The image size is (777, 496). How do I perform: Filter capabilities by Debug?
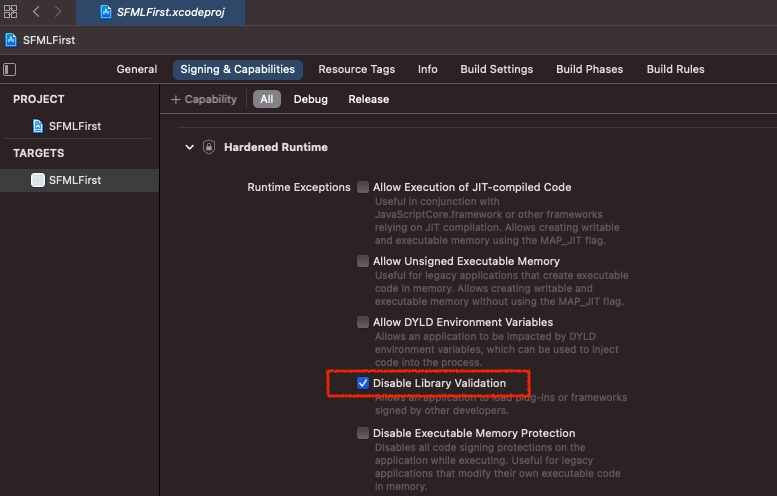(x=310, y=99)
